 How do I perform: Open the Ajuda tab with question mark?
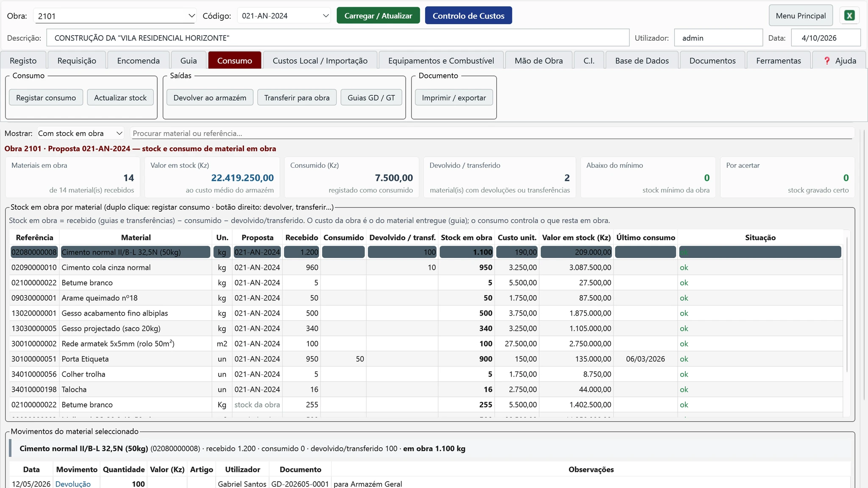(840, 61)
